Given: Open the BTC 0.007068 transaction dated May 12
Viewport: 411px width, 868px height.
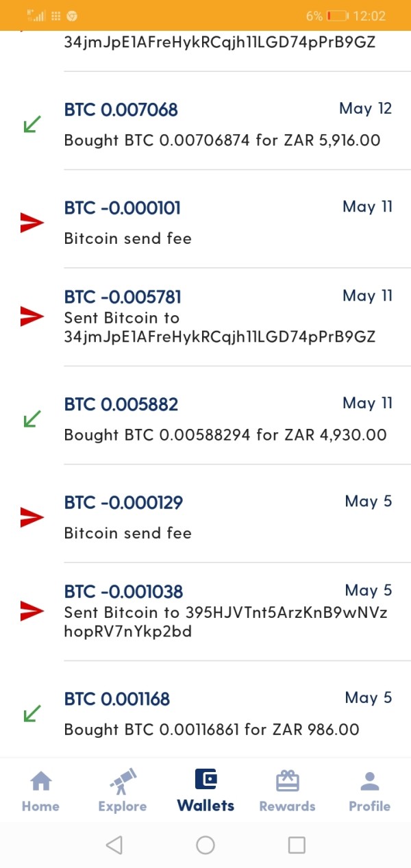Looking at the screenshot, I should [x=226, y=125].
